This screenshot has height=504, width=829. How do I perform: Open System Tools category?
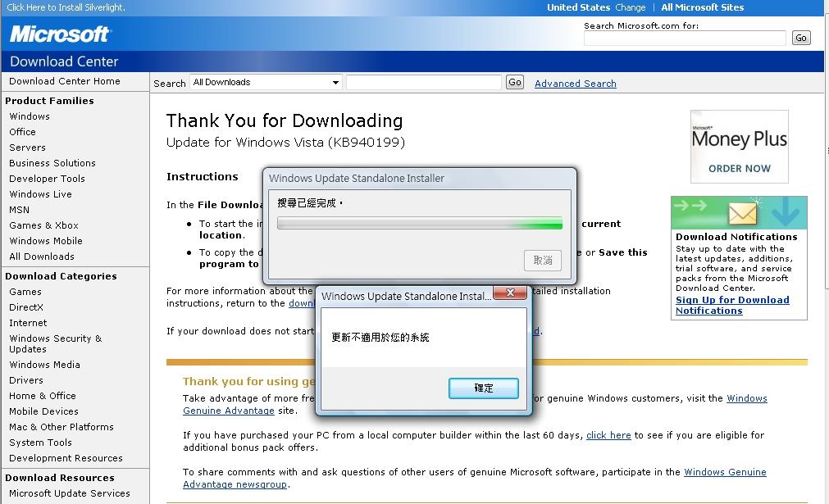(x=41, y=443)
